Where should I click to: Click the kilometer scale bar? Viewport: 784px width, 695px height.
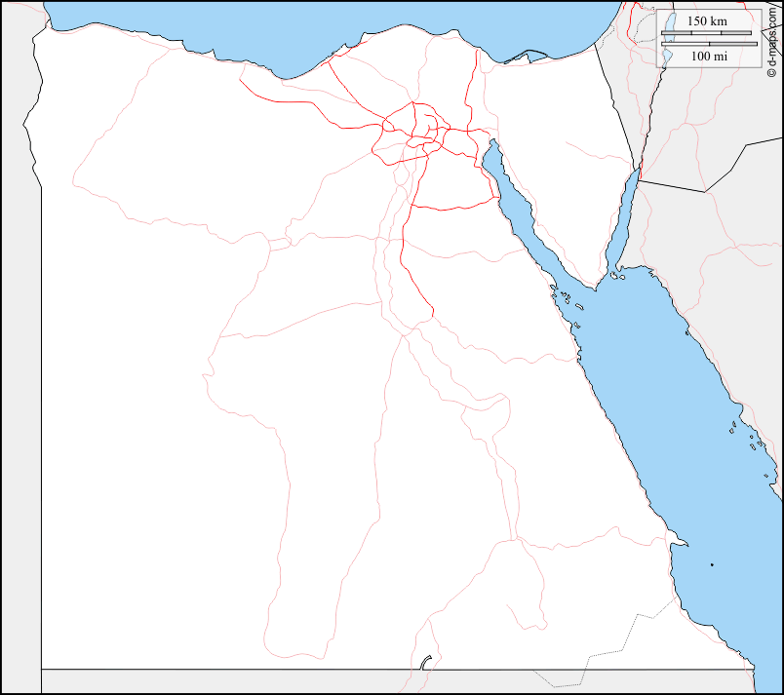click(x=706, y=33)
